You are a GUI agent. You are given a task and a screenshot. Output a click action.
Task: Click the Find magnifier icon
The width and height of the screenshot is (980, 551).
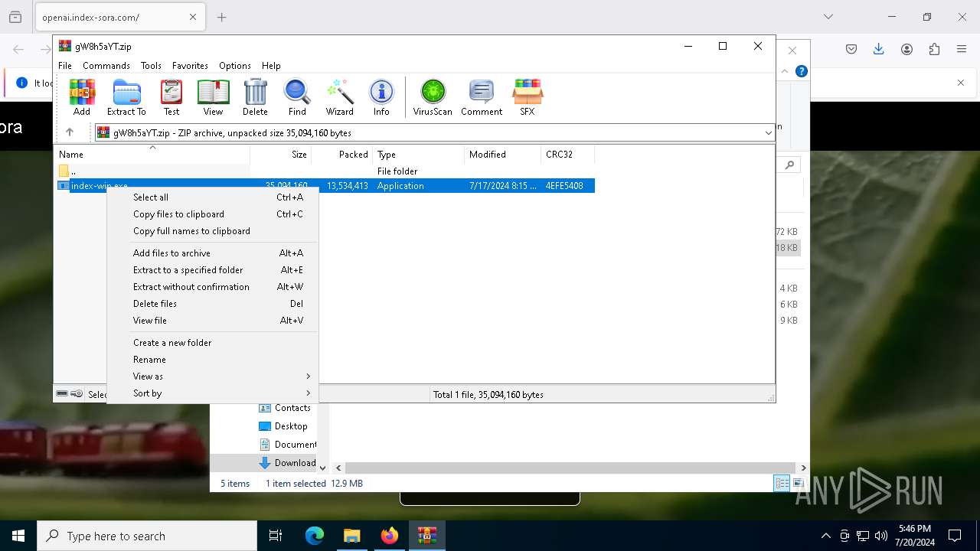pyautogui.click(x=297, y=97)
